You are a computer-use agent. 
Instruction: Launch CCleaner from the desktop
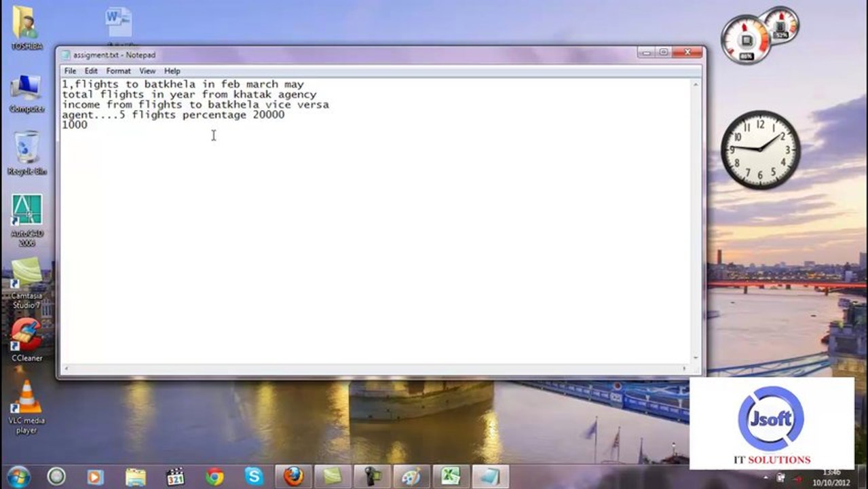[x=26, y=340]
